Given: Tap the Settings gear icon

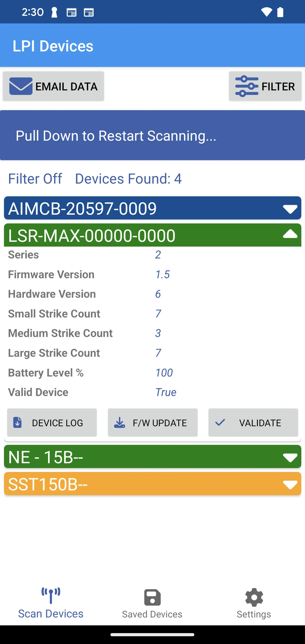Looking at the screenshot, I should 254,597.
